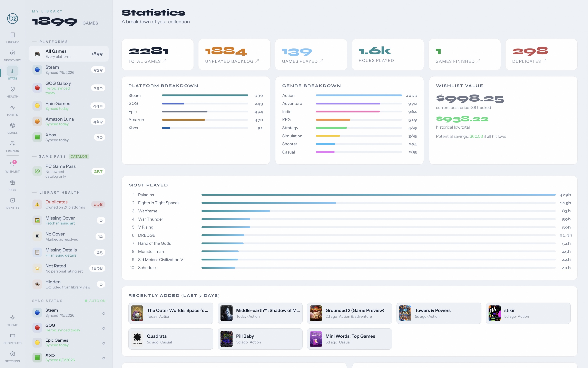Viewport: 588px width, 368px height.
Task: Open The Outer Worlds: Spacer's recently added card
Action: [x=171, y=313]
